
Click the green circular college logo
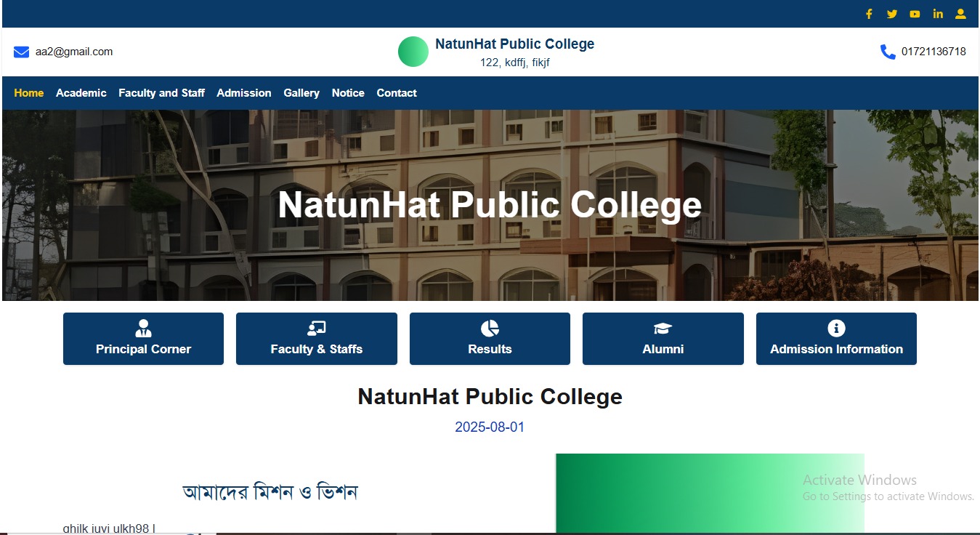[413, 52]
